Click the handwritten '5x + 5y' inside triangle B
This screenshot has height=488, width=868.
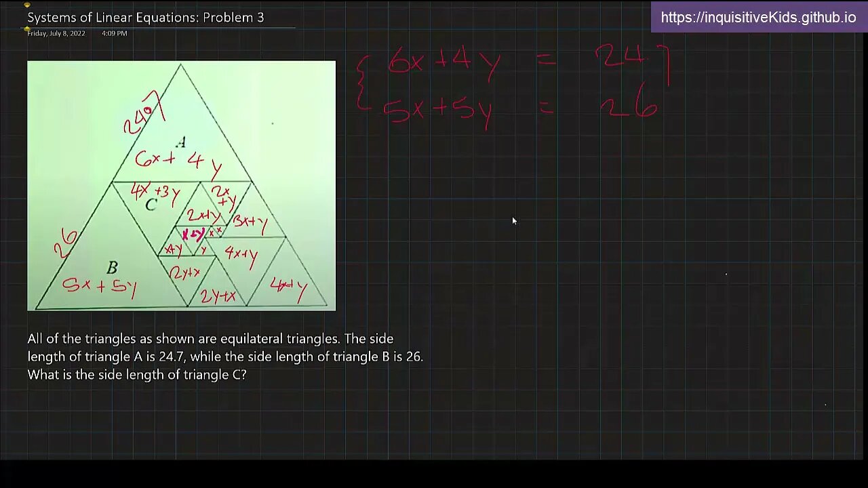[x=100, y=287]
